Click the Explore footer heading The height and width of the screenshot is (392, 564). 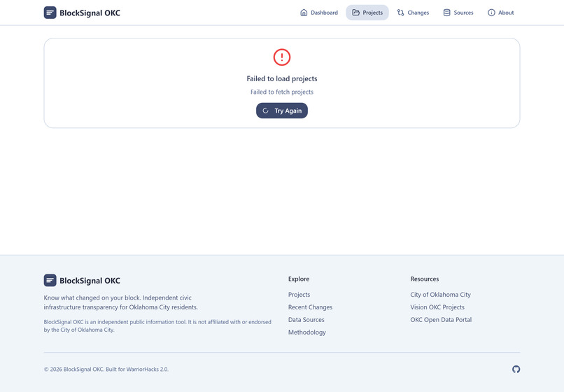pos(299,279)
